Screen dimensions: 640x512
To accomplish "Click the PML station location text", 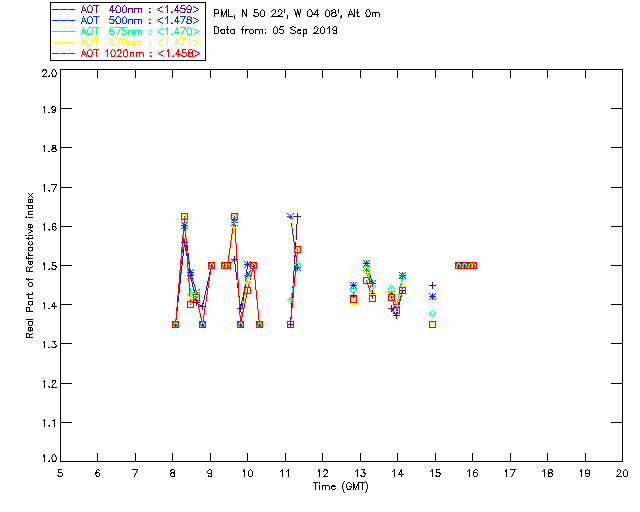I will click(297, 14).
